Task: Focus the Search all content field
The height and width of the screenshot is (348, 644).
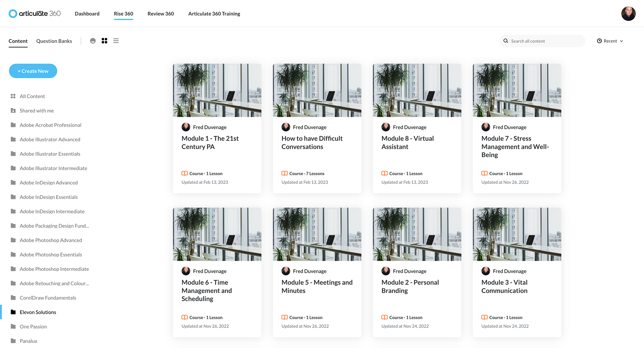Action: pyautogui.click(x=542, y=41)
